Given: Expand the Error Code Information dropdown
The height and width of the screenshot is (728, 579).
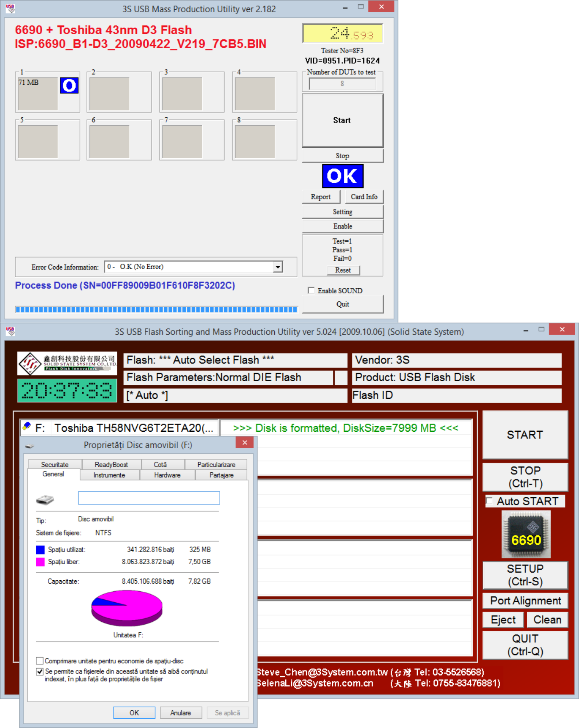Looking at the screenshot, I should point(278,267).
